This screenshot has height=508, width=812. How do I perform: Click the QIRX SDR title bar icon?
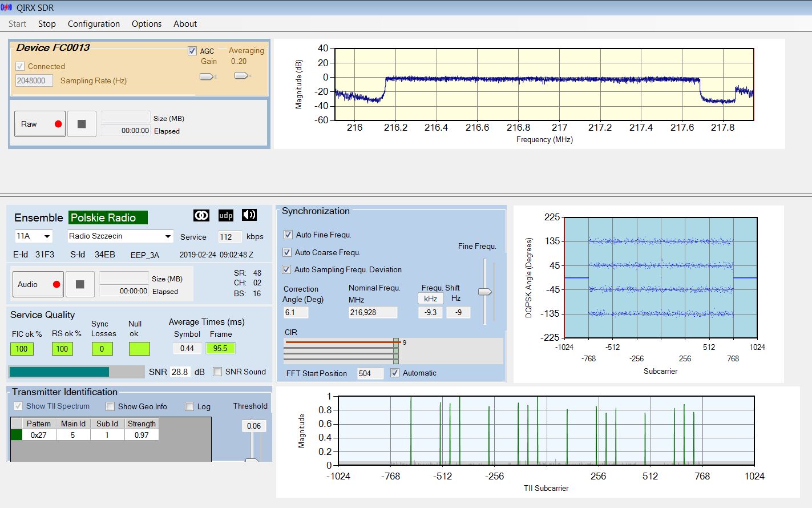point(7,8)
